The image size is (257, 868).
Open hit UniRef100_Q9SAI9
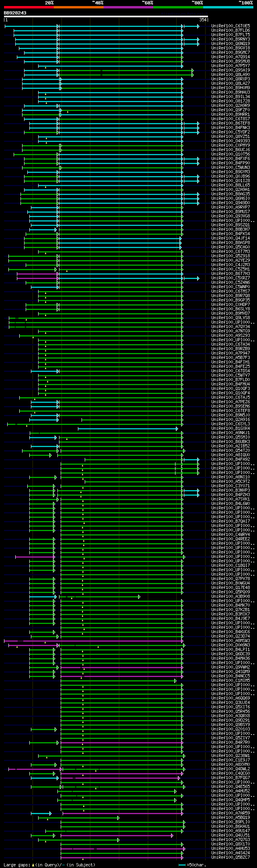point(230,70)
